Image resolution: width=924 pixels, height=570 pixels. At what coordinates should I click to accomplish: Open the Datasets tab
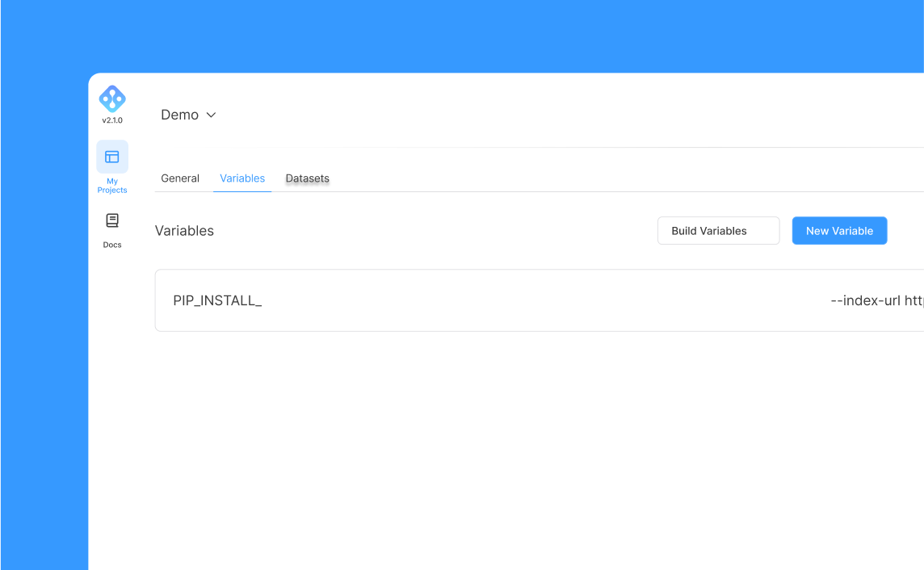(x=308, y=178)
